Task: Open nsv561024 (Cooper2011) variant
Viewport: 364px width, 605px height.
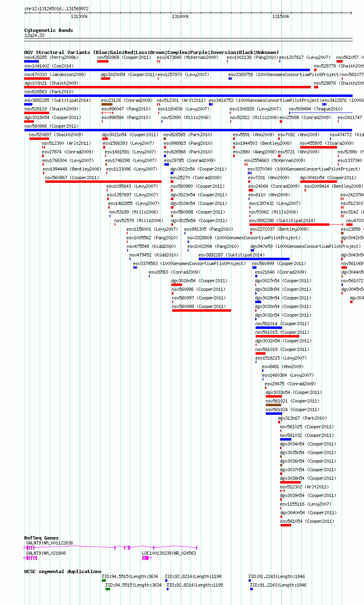Action: (292, 410)
